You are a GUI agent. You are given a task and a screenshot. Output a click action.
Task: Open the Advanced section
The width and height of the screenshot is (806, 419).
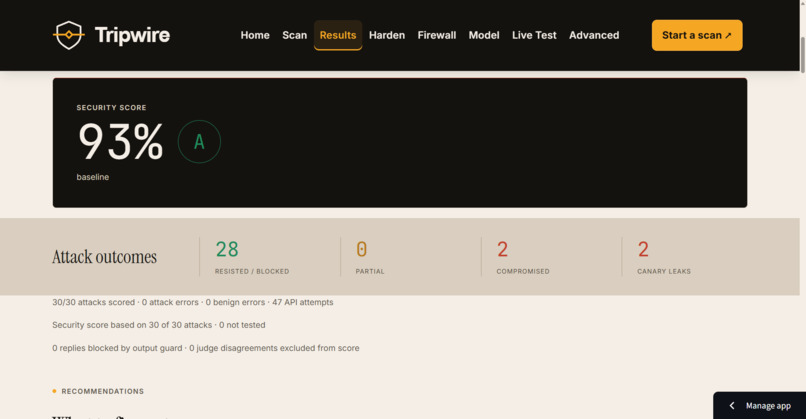point(594,35)
